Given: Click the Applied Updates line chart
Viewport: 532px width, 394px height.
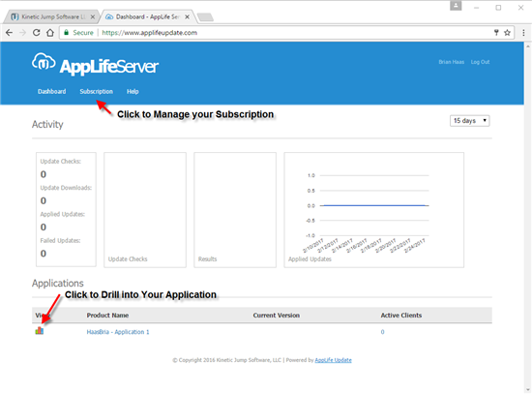Looking at the screenshot, I should 374,210.
